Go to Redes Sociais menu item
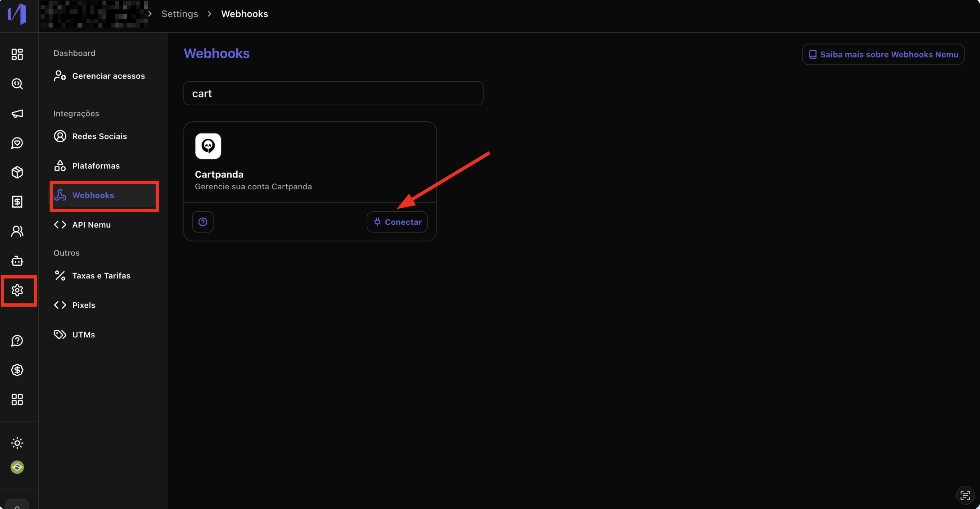The width and height of the screenshot is (980, 509). coord(99,136)
